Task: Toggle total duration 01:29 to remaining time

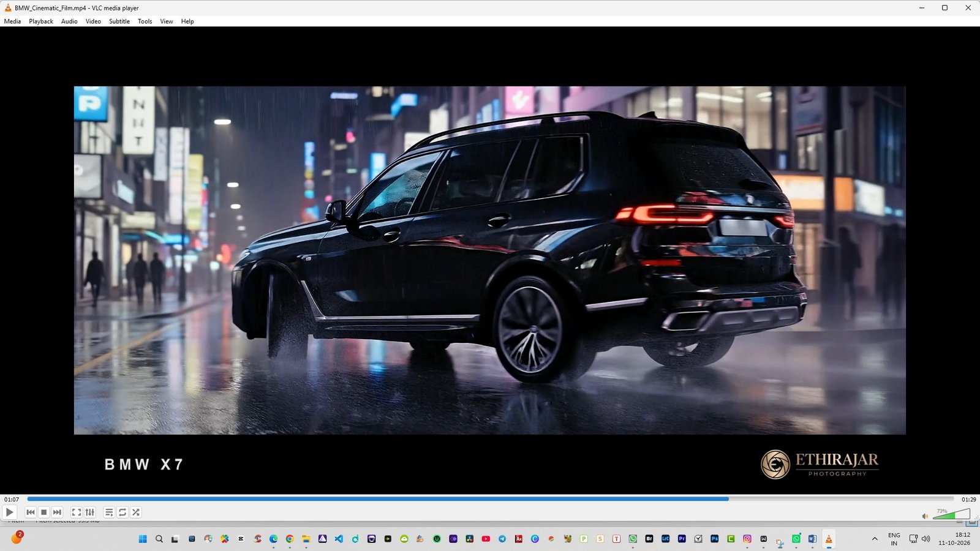Action: [x=968, y=500]
